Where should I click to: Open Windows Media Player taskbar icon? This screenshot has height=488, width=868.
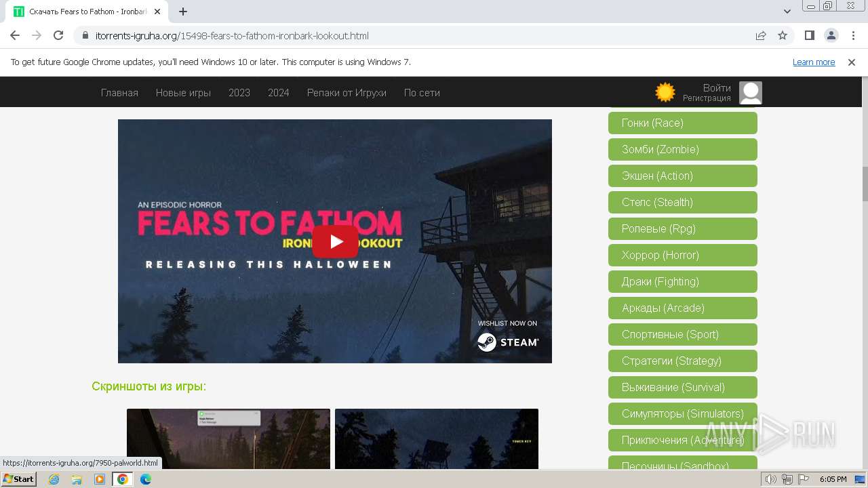pyautogui.click(x=100, y=479)
